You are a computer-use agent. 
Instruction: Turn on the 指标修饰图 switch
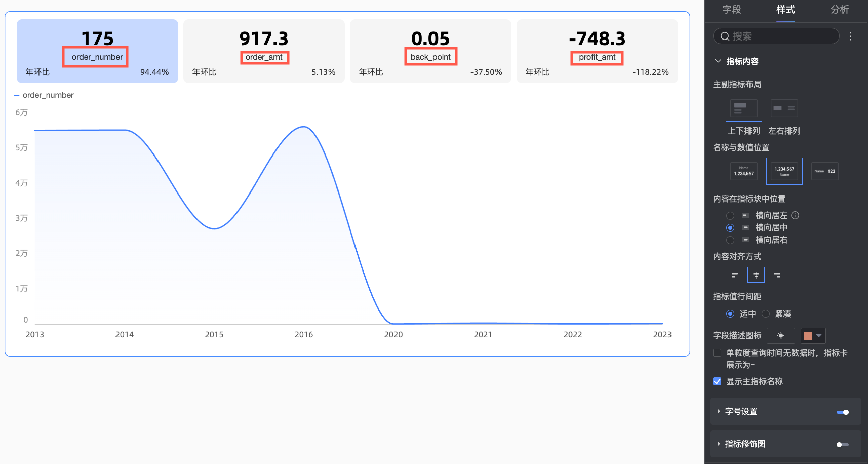pyautogui.click(x=843, y=445)
